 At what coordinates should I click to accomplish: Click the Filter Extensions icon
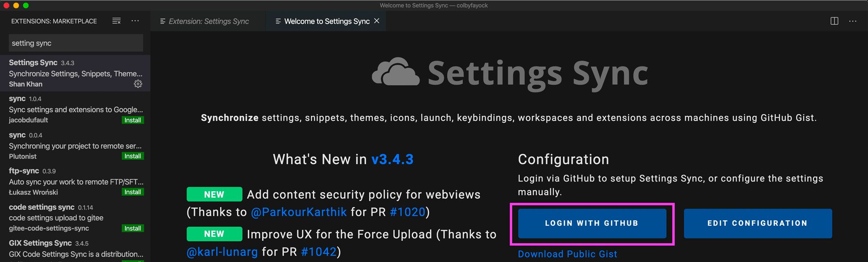116,20
